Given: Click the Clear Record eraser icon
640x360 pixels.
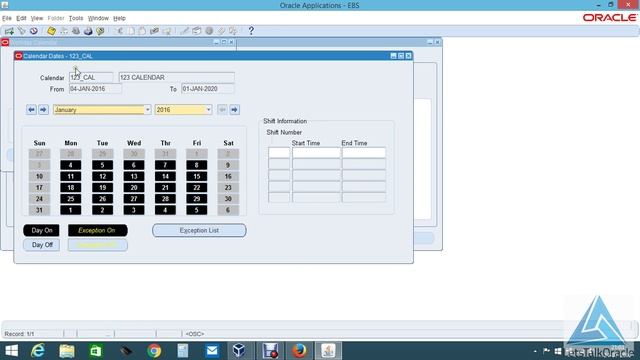Looking at the screenshot, I should (x=154, y=31).
